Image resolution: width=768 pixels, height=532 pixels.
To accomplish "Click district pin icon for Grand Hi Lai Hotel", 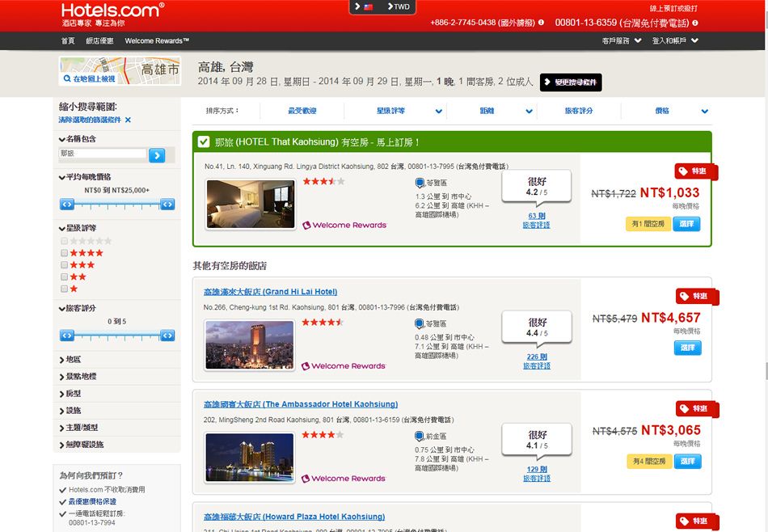I will click(x=420, y=323).
